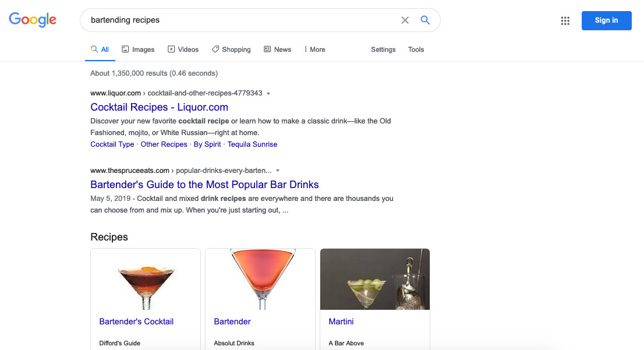Click the Google logo

[33, 19]
